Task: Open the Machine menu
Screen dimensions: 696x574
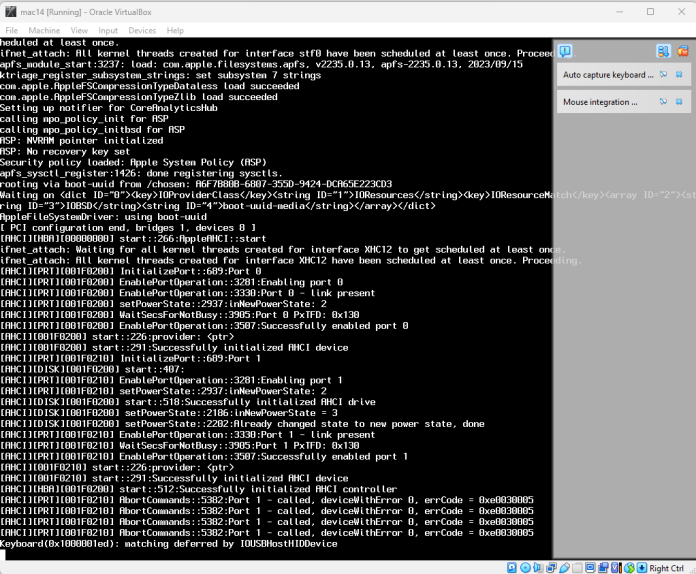Action: (x=43, y=30)
